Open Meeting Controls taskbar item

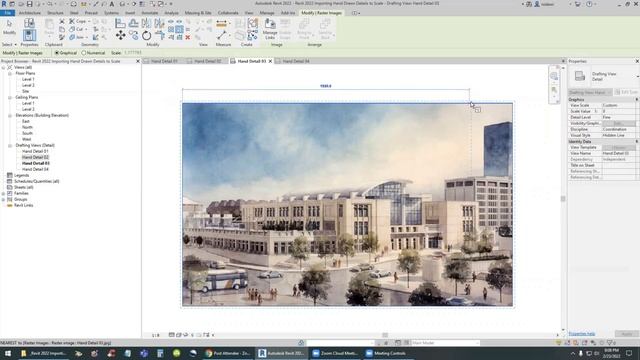[x=386, y=353]
